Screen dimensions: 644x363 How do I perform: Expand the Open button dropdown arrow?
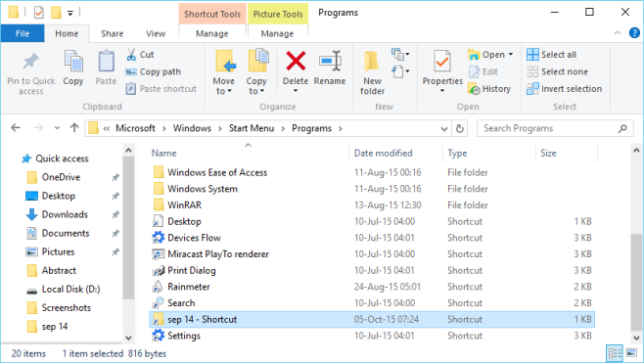click(x=511, y=54)
